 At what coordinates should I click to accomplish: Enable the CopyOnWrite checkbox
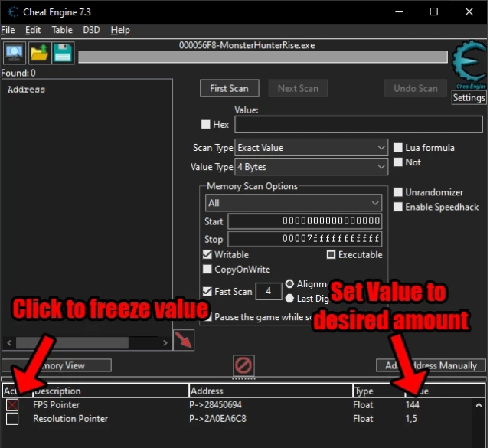click(207, 269)
